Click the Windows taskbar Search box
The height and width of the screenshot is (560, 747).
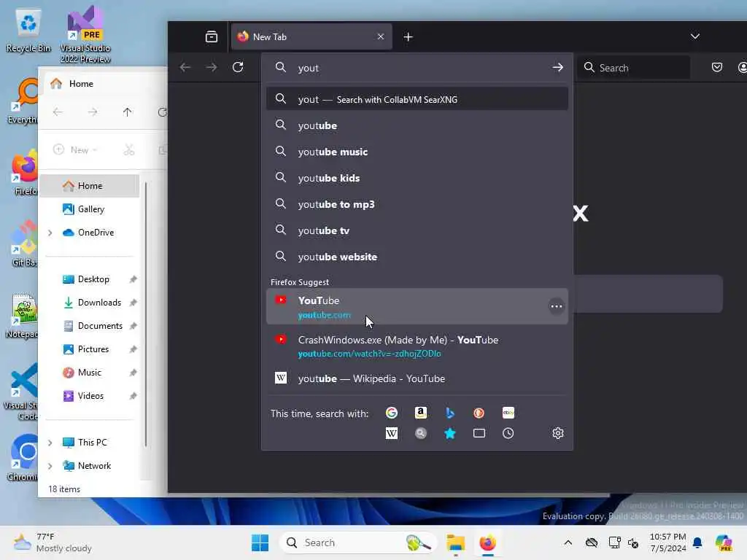[x=358, y=542]
